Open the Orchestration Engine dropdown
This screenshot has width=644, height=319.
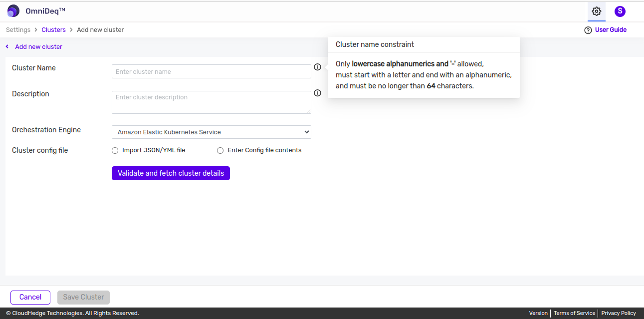pyautogui.click(x=212, y=132)
